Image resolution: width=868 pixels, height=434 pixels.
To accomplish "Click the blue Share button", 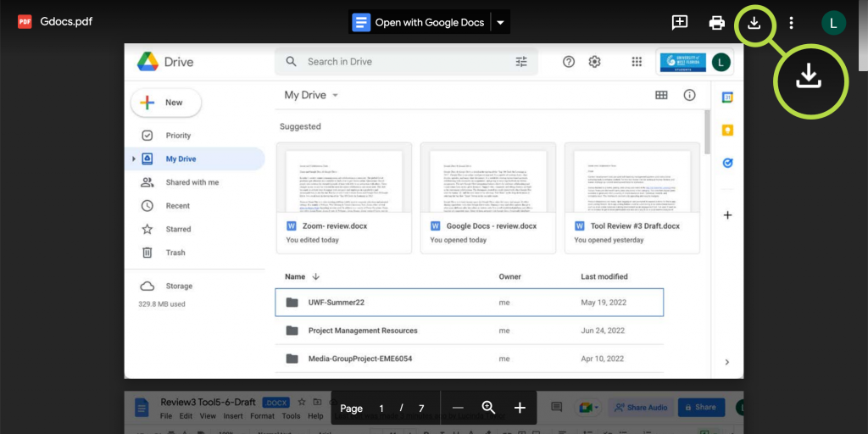I will pos(701,408).
